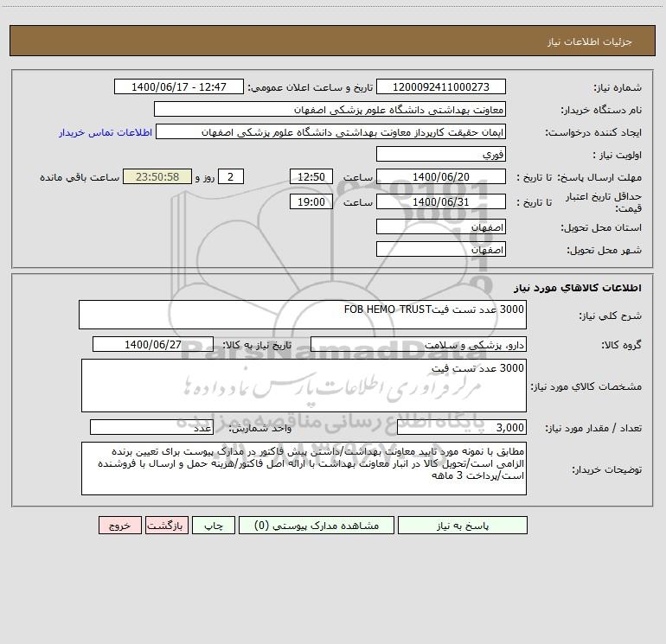Click label ساعت باقی مانده
The width and height of the screenshot is (666, 644).
pyautogui.click(x=80, y=177)
